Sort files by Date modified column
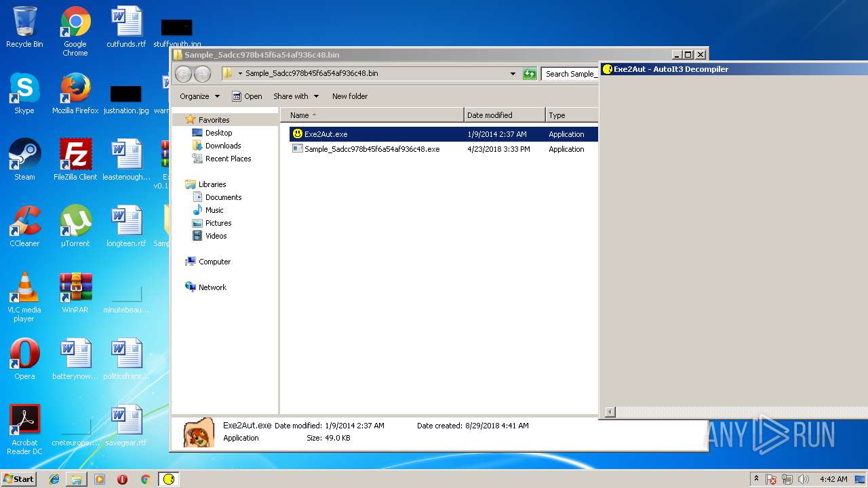Image resolution: width=868 pixels, height=488 pixels. tap(505, 115)
